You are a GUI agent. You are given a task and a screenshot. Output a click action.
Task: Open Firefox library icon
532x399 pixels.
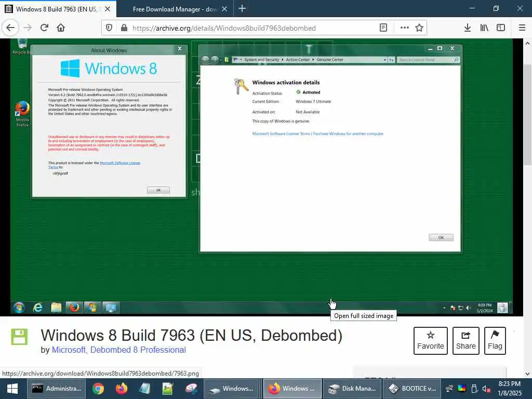click(484, 28)
